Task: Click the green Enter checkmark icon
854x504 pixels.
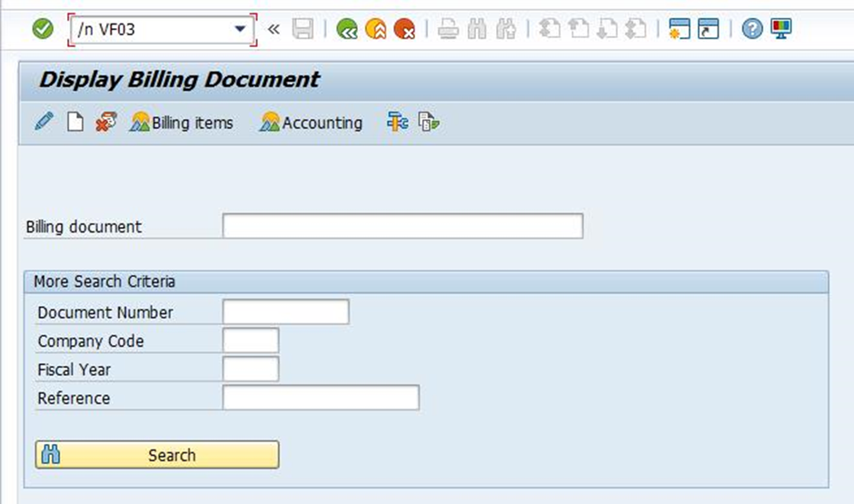Action: tap(43, 28)
